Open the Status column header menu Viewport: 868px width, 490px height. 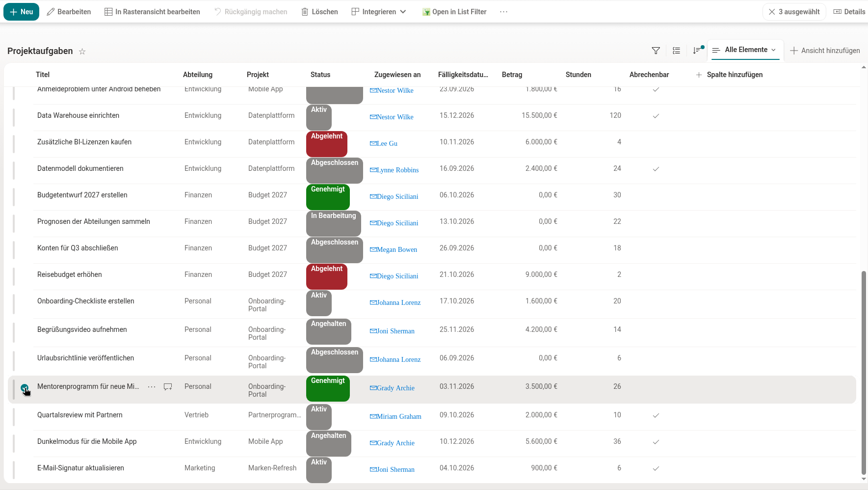tap(320, 75)
